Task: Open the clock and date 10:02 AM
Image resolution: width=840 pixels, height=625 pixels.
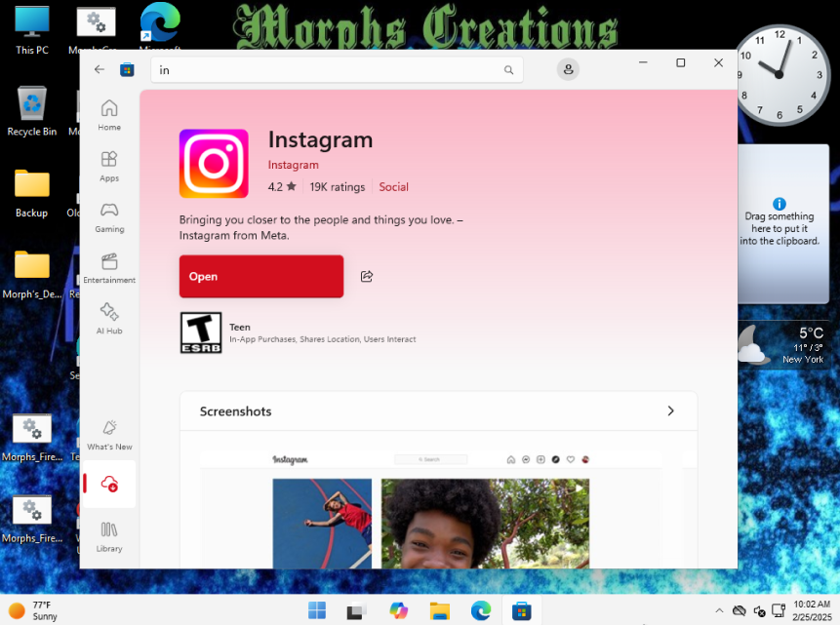Action: [x=812, y=610]
